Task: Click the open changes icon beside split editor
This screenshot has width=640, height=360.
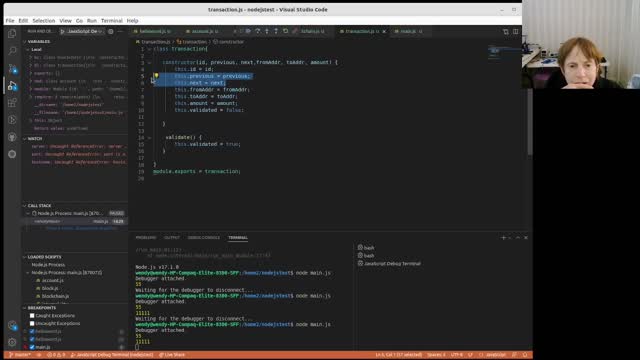Action: click(506, 31)
